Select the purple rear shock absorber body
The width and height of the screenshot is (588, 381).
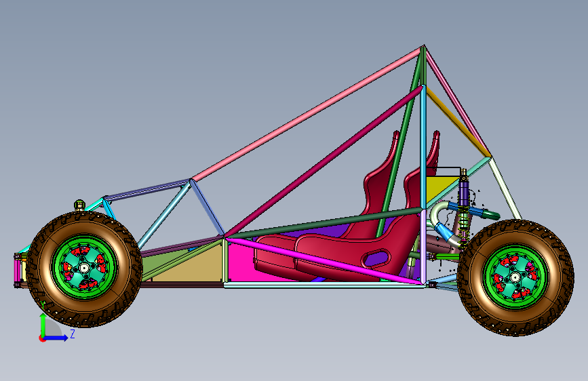[x=464, y=194]
